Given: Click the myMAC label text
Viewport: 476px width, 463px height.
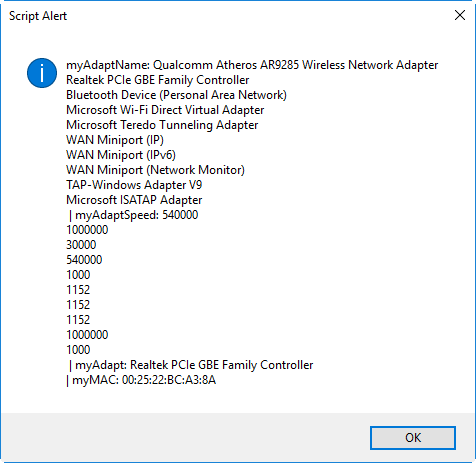Looking at the screenshot, I should pos(95,380).
